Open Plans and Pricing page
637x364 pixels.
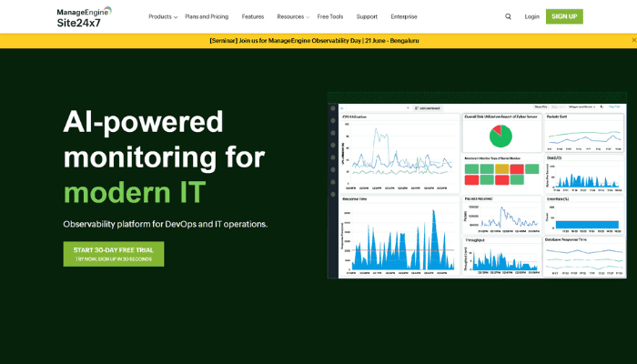coord(207,16)
